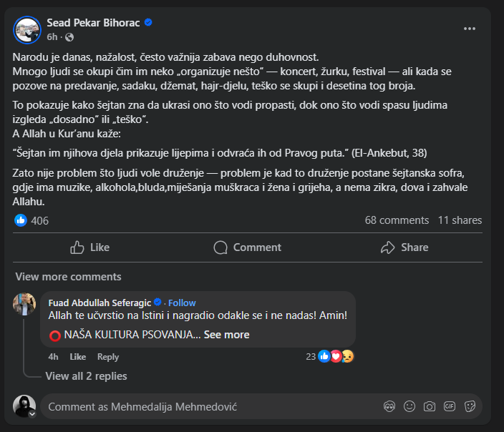Click the globe public audience icon

click(69, 37)
